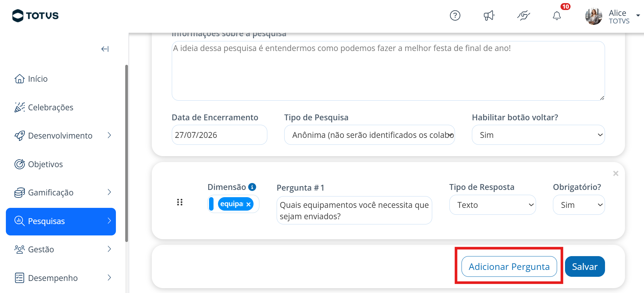This screenshot has height=293, width=644.
Task: Click the megaphone announcements icon
Action: (x=489, y=16)
